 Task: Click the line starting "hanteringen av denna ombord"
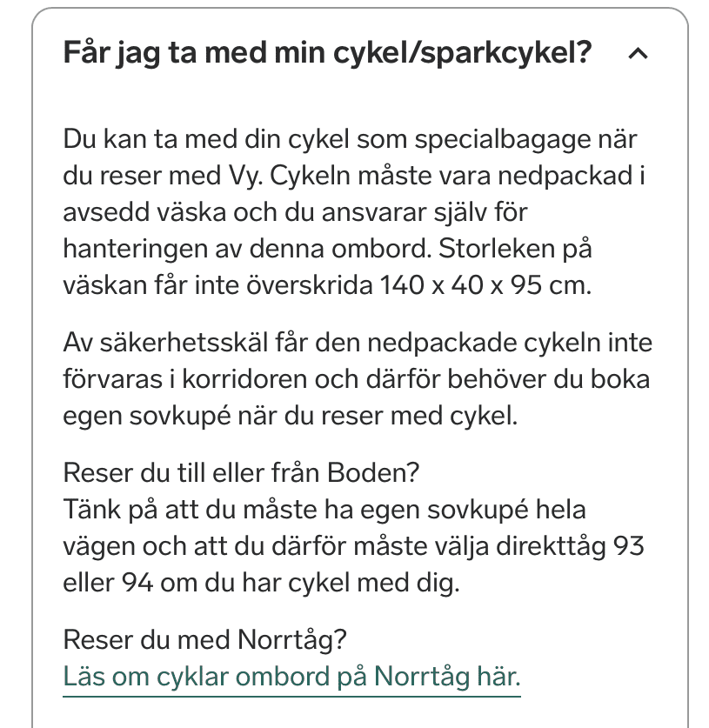[327, 249]
